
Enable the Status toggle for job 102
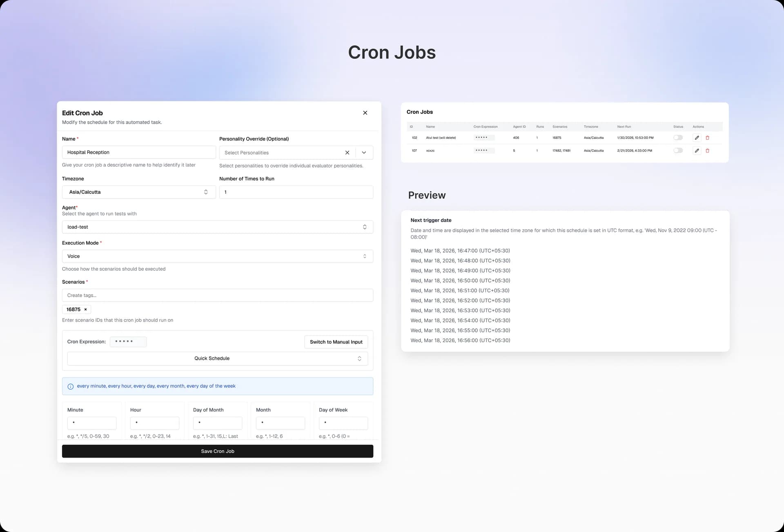(x=678, y=138)
